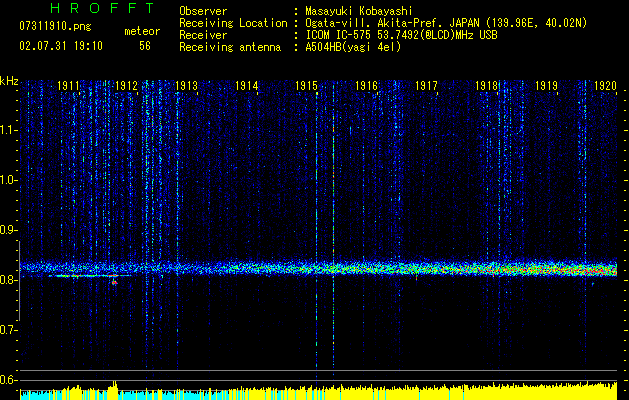
Task: Click the 1919 time marker
Action: coord(546,86)
